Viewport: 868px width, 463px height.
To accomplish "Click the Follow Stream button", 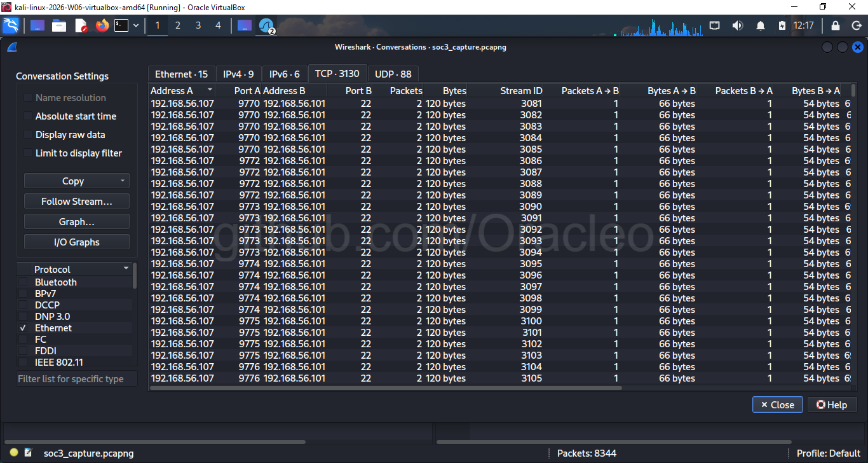I will [76, 201].
